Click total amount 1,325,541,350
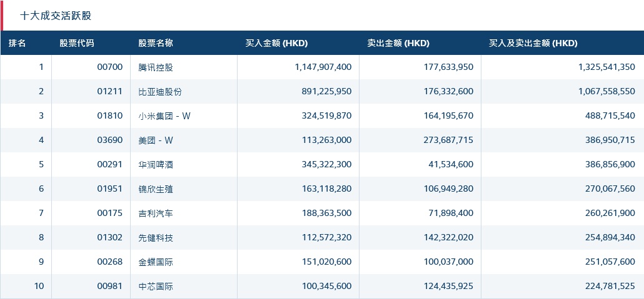 point(606,67)
